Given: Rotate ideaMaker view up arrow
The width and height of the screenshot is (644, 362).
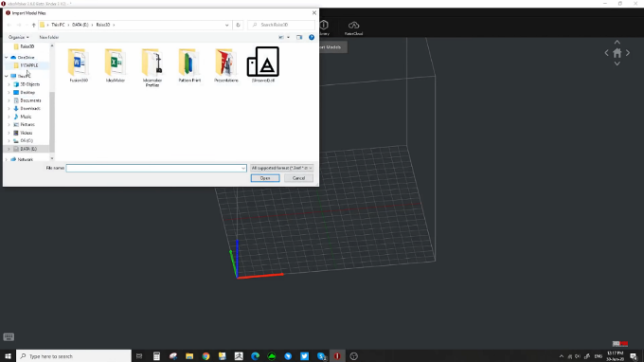Looking at the screenshot, I should pos(617,43).
